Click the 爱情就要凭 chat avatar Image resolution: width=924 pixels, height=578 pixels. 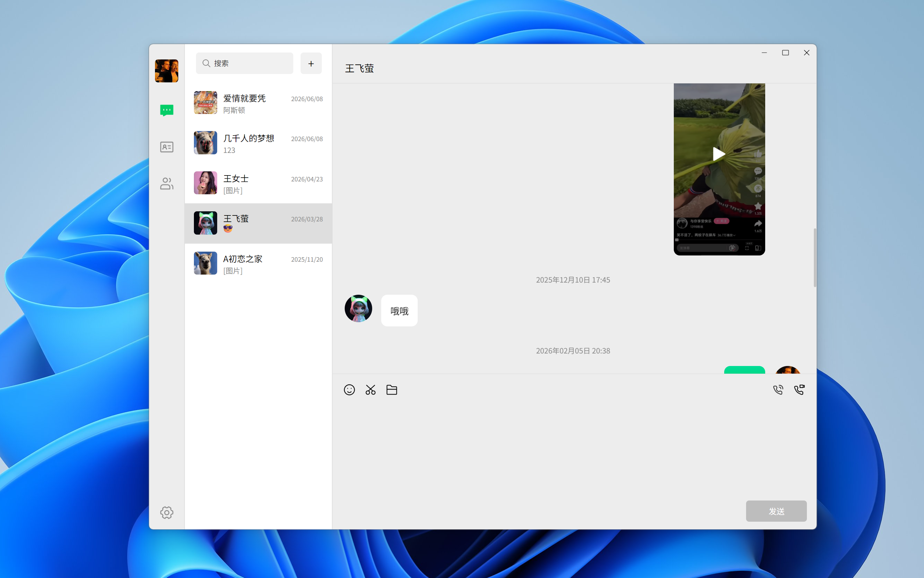[x=206, y=103]
